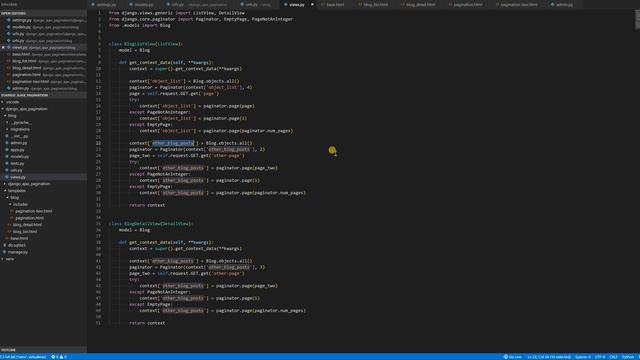Click 'return context' on line 32
Viewport: 640px width, 360px height.
point(147,205)
